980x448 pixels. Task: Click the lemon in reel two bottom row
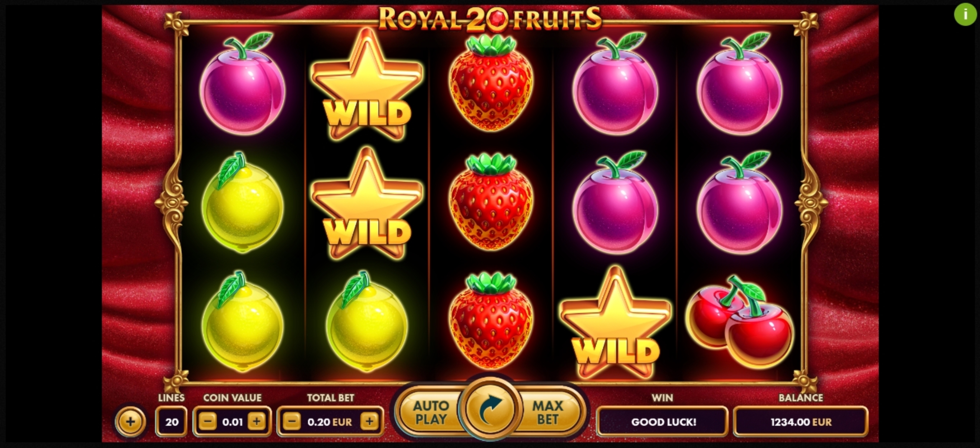[x=367, y=322]
